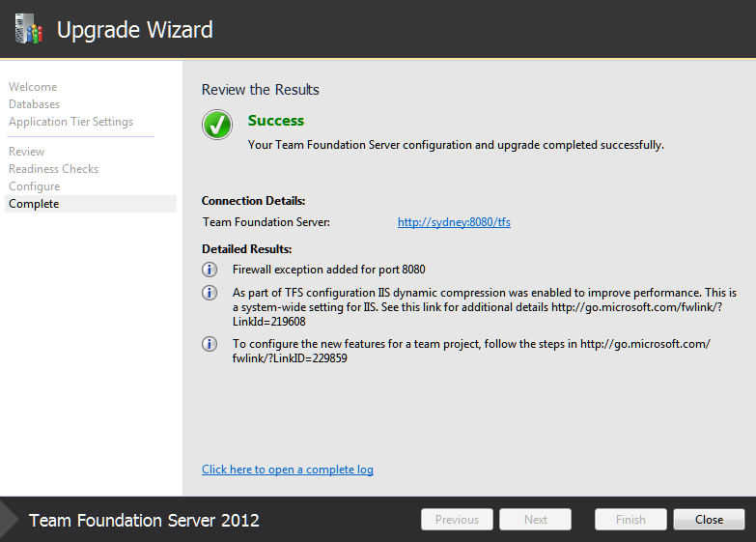The image size is (756, 542).
Task: Click info icon beside Firewall exception message
Action: pos(210,270)
